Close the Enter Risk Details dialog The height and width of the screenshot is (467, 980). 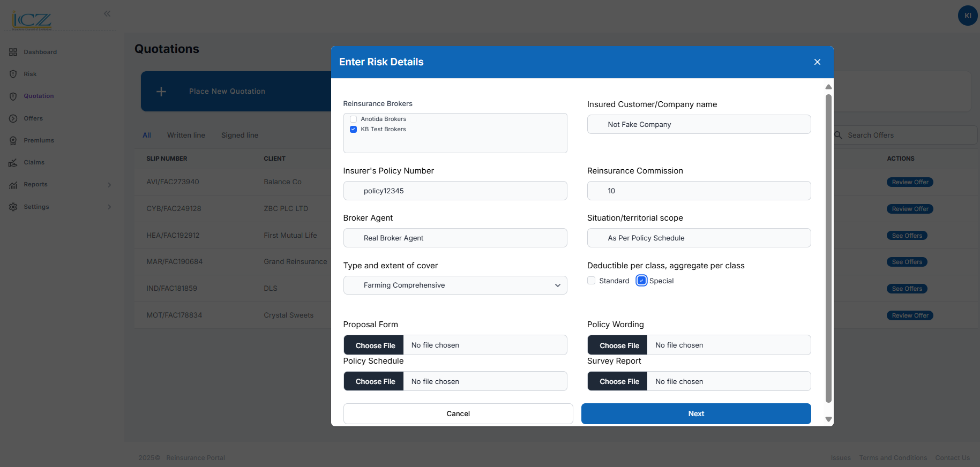coord(817,62)
